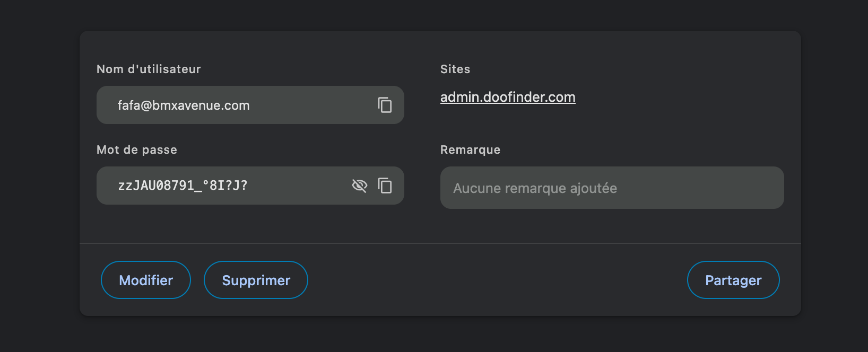Click the username field fafa@bmxavenue.com

250,105
